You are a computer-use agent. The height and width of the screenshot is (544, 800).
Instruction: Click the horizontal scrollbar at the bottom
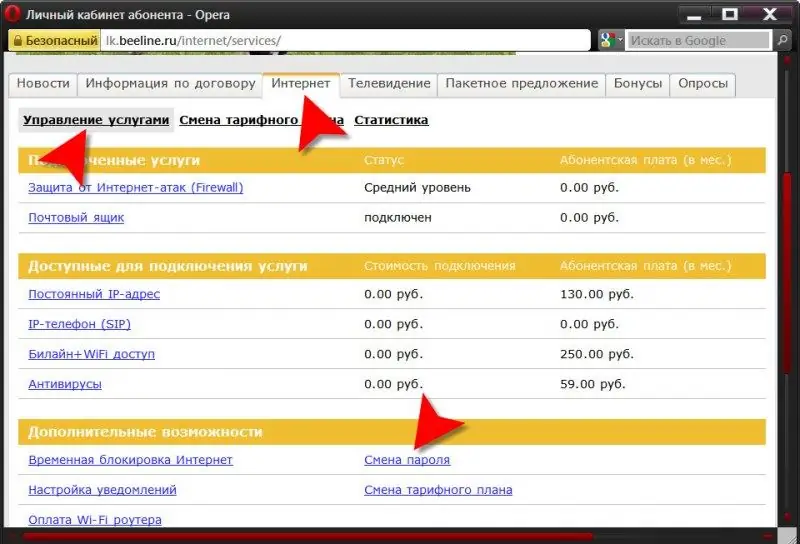pos(306,537)
